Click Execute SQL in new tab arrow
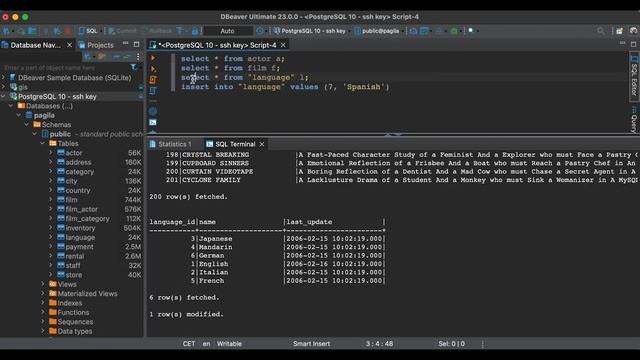This screenshot has height=360, width=640. [153, 69]
